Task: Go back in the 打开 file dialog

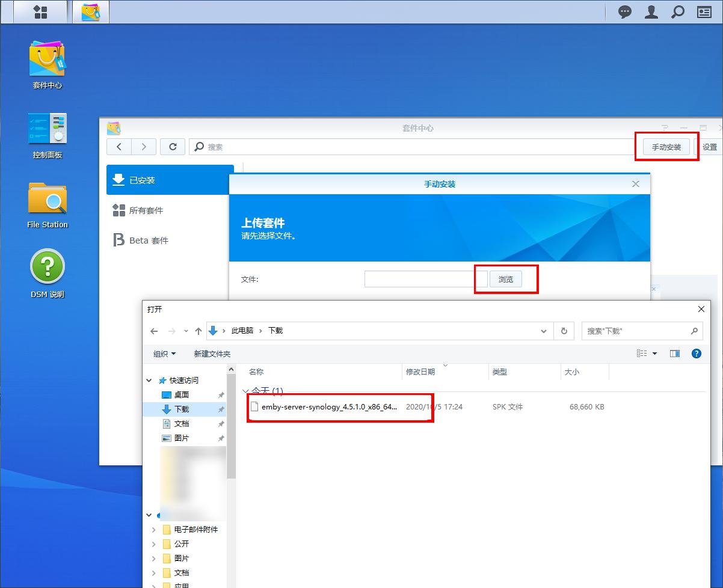Action: coord(155,331)
